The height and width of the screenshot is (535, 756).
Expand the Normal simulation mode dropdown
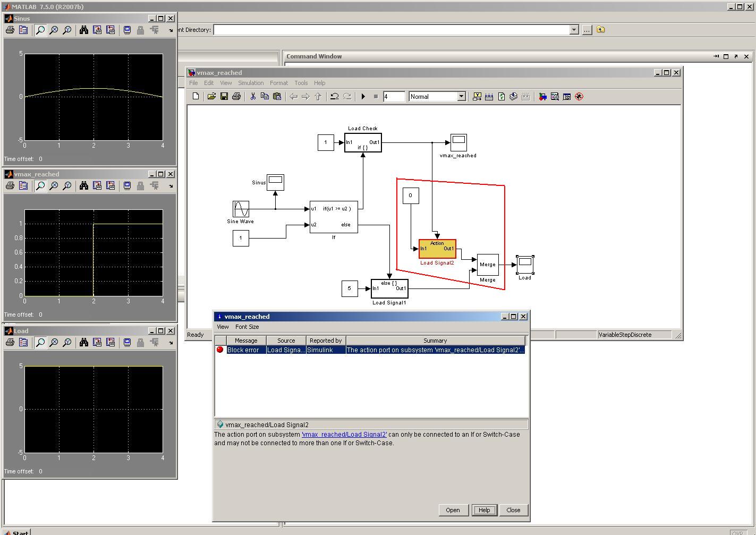[461, 97]
